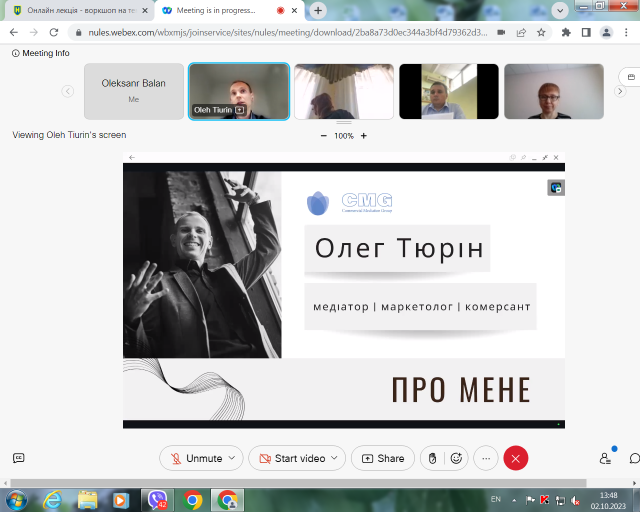This screenshot has height=512, width=640.
Task: Go back in browser history
Action: tap(14, 32)
